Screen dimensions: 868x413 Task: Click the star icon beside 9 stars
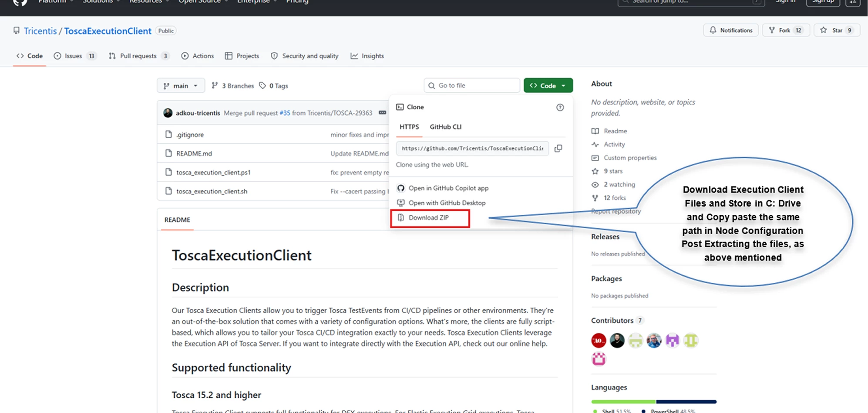click(x=595, y=171)
